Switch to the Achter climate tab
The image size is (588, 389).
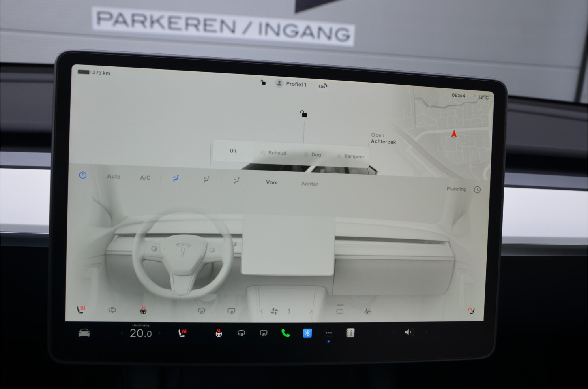point(309,184)
